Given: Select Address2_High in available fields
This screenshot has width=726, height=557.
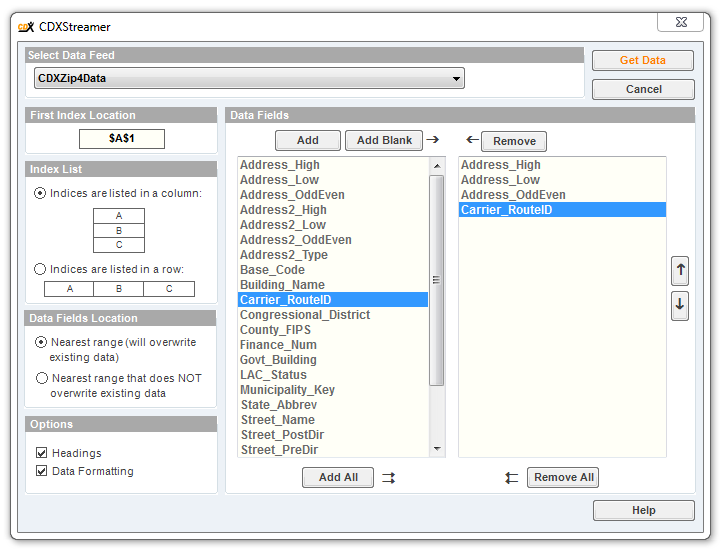Looking at the screenshot, I should pos(333,210).
